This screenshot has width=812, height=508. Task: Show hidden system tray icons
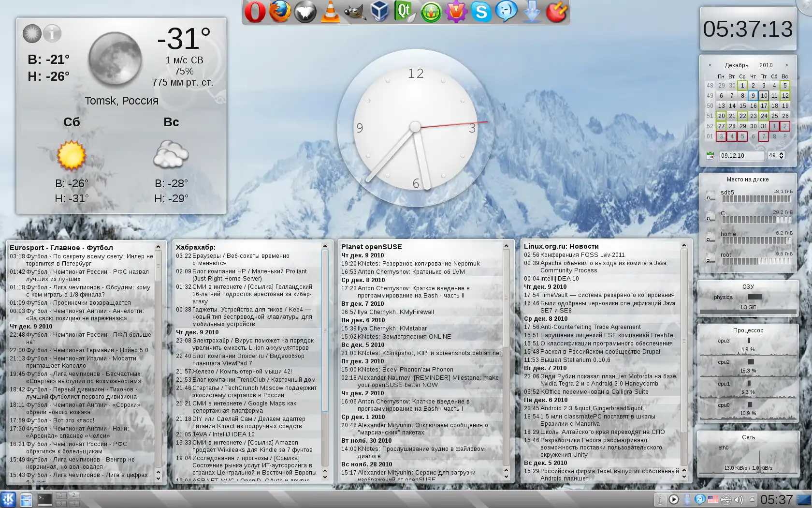click(x=752, y=499)
